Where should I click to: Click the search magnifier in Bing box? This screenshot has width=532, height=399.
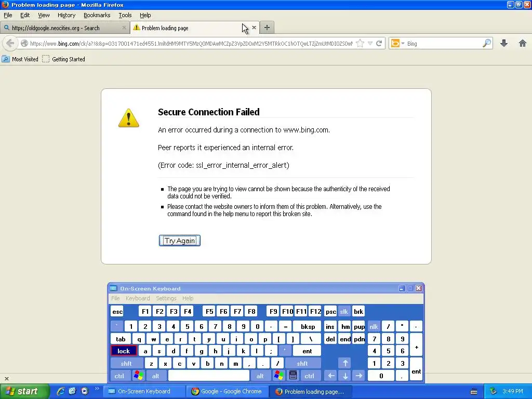(486, 43)
